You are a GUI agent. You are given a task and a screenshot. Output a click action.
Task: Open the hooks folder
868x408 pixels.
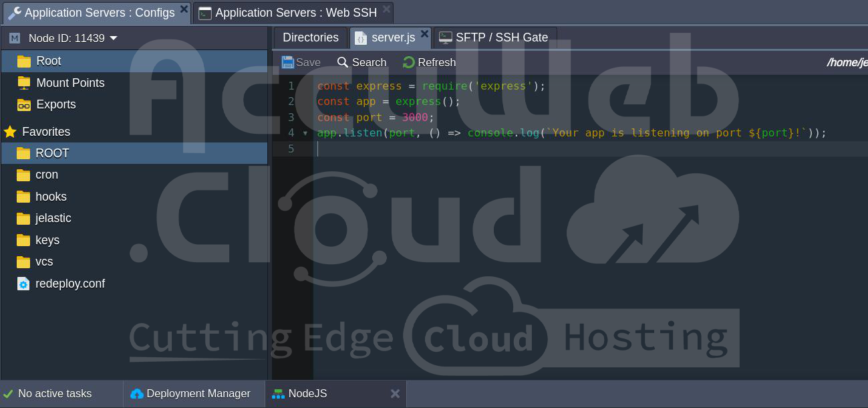coord(51,197)
